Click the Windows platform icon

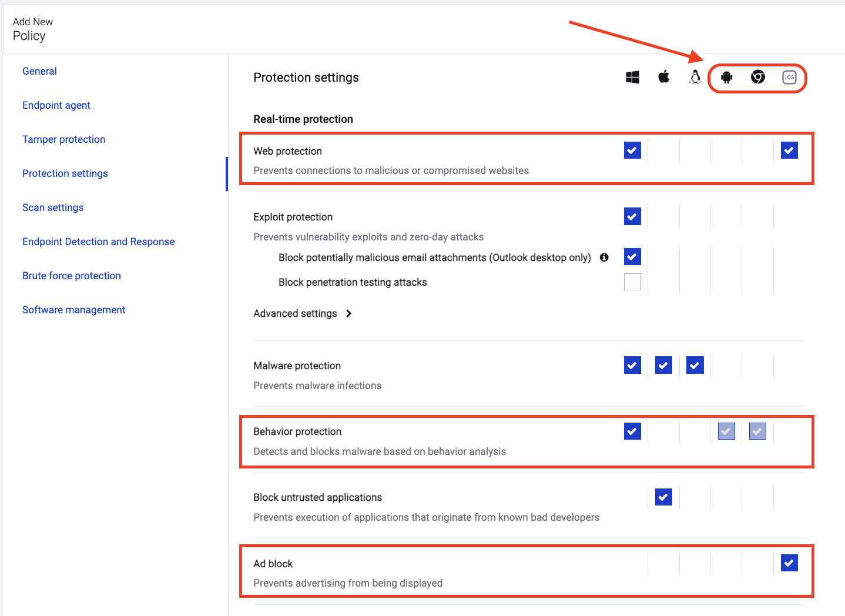(632, 77)
